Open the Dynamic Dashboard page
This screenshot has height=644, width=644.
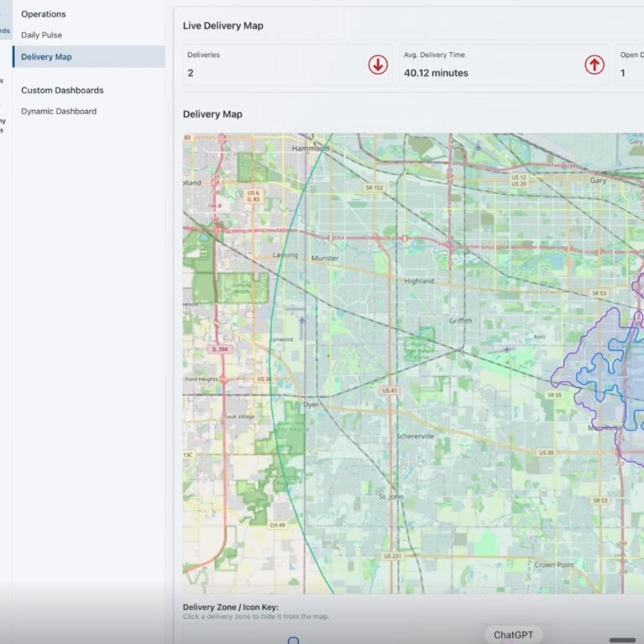click(x=59, y=112)
